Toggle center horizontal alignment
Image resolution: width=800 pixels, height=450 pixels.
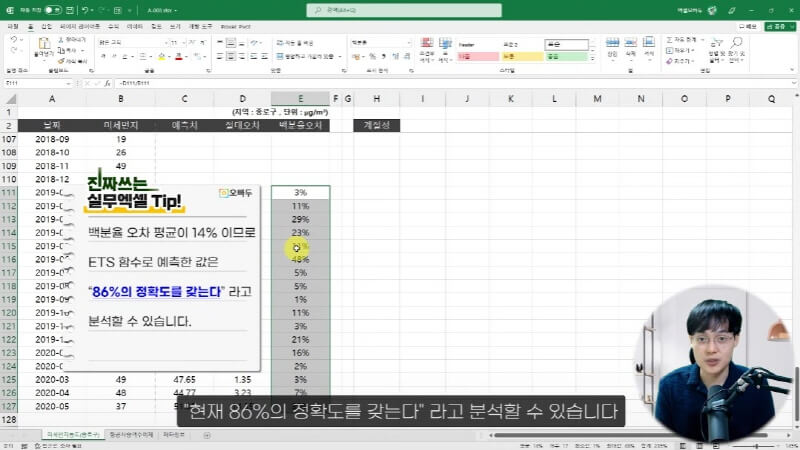click(x=231, y=56)
